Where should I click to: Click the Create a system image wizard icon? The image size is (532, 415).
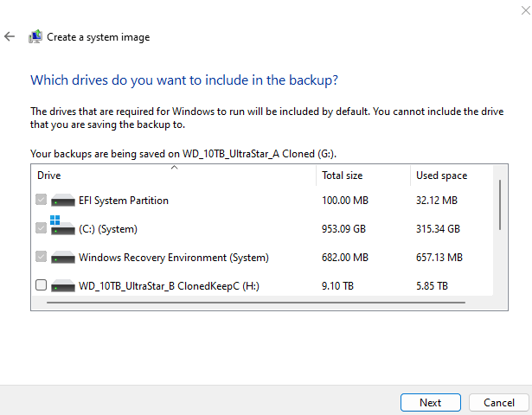click(35, 36)
